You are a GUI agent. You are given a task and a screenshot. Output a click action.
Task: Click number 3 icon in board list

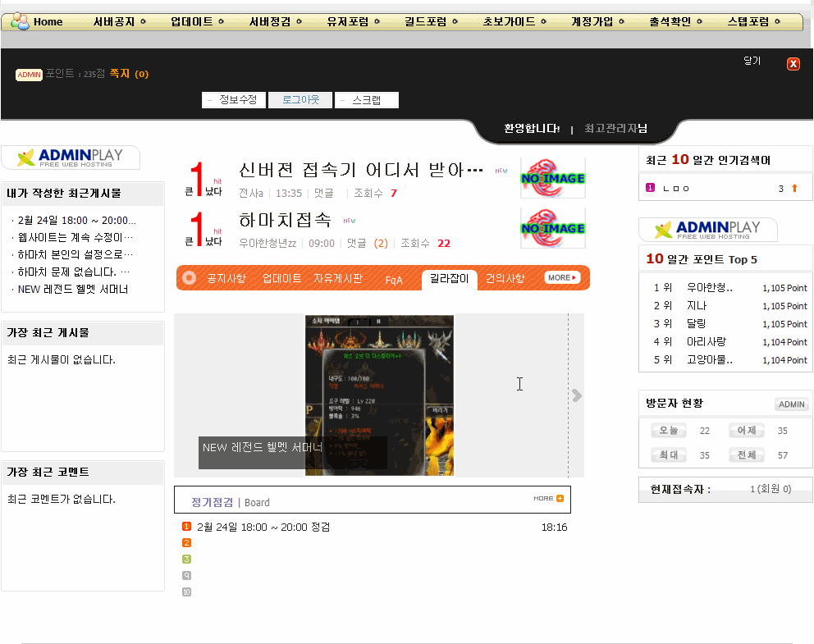[187, 560]
